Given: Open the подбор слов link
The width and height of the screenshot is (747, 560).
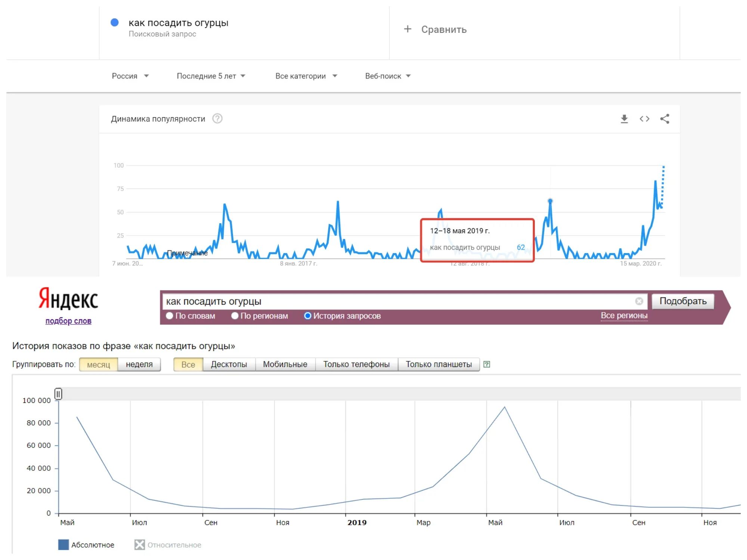Looking at the screenshot, I should (68, 321).
